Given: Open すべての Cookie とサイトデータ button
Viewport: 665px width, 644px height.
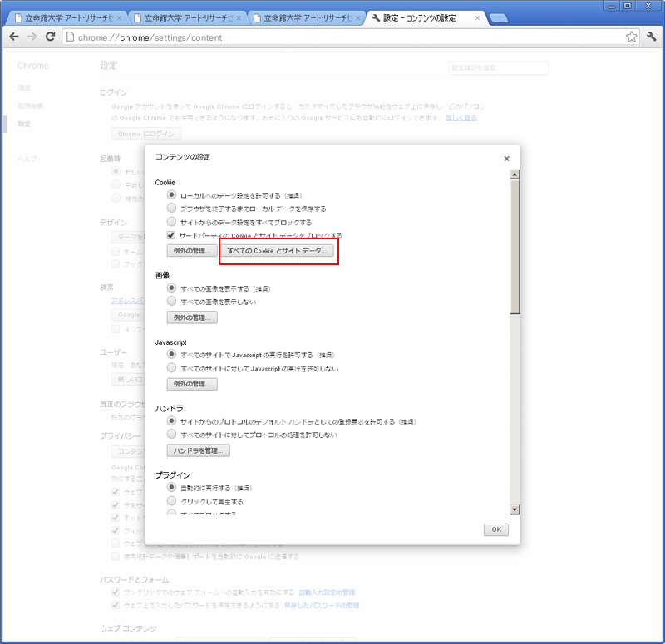Looking at the screenshot, I should point(277,251).
